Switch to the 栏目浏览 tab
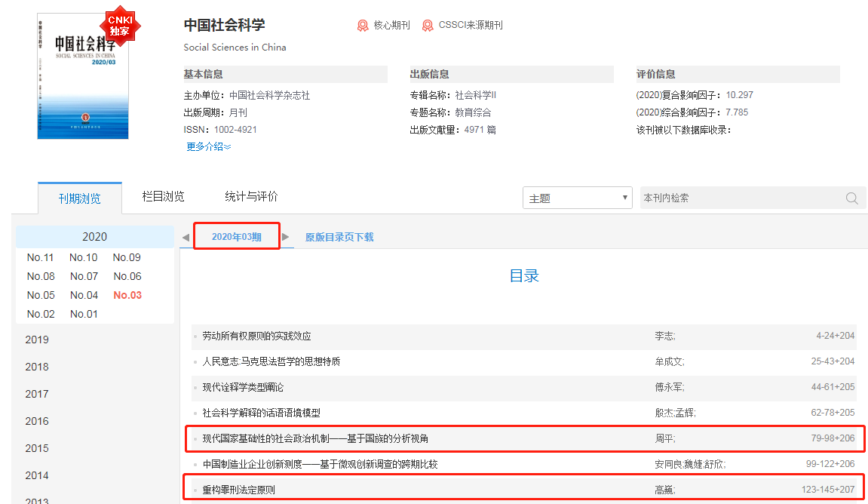 [163, 197]
